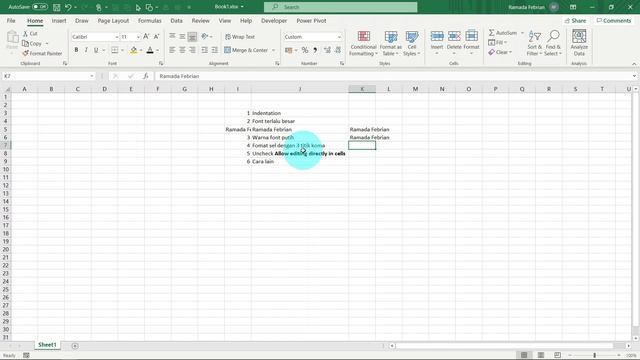Click the Borders icon
The height and width of the screenshot is (360, 640).
(x=115, y=50)
